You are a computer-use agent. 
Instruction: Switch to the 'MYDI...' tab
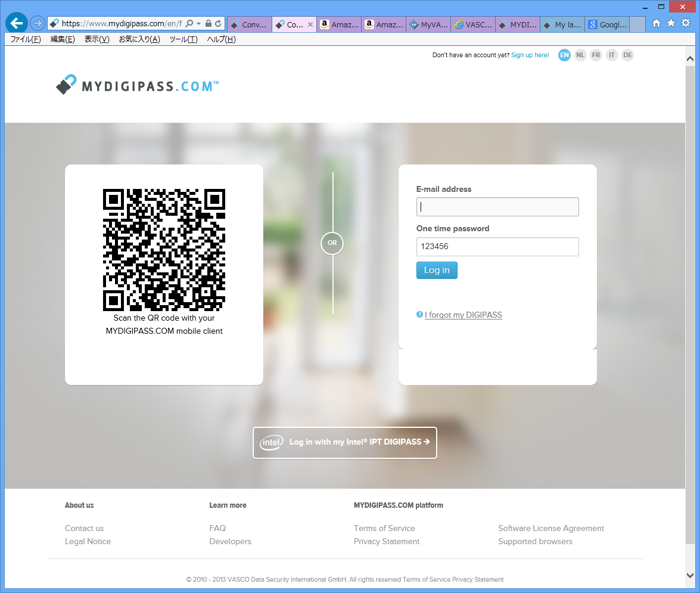tap(518, 24)
